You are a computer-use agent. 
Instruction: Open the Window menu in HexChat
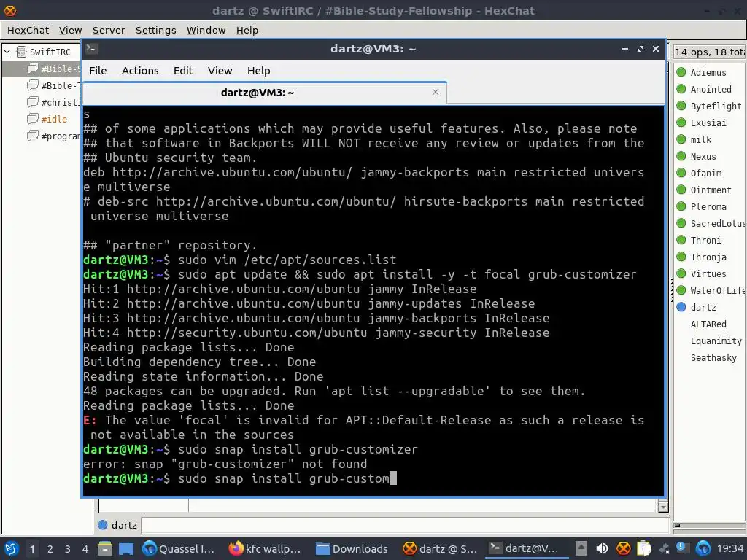click(206, 30)
